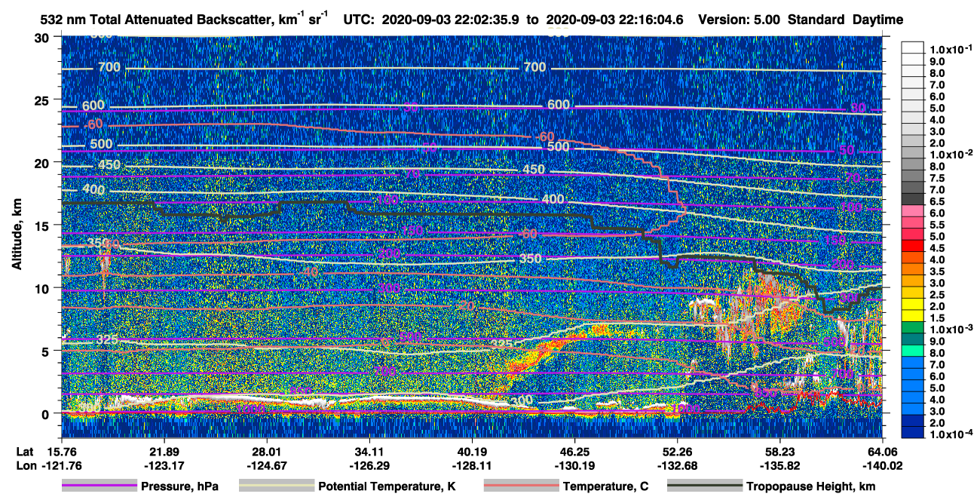Click the salmon Temperature legend line sample
980x503 pixels.
[x=521, y=486]
